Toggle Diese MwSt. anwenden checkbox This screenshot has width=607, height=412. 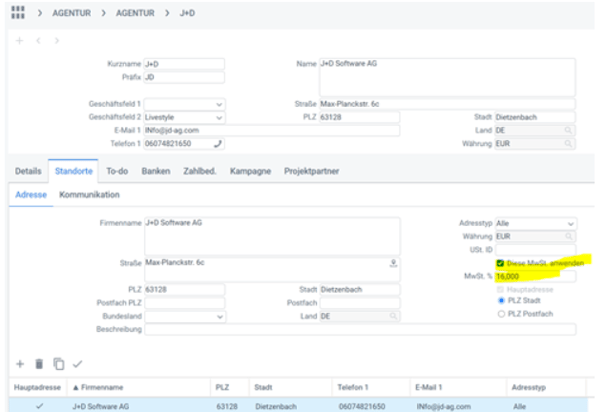pyautogui.click(x=500, y=263)
